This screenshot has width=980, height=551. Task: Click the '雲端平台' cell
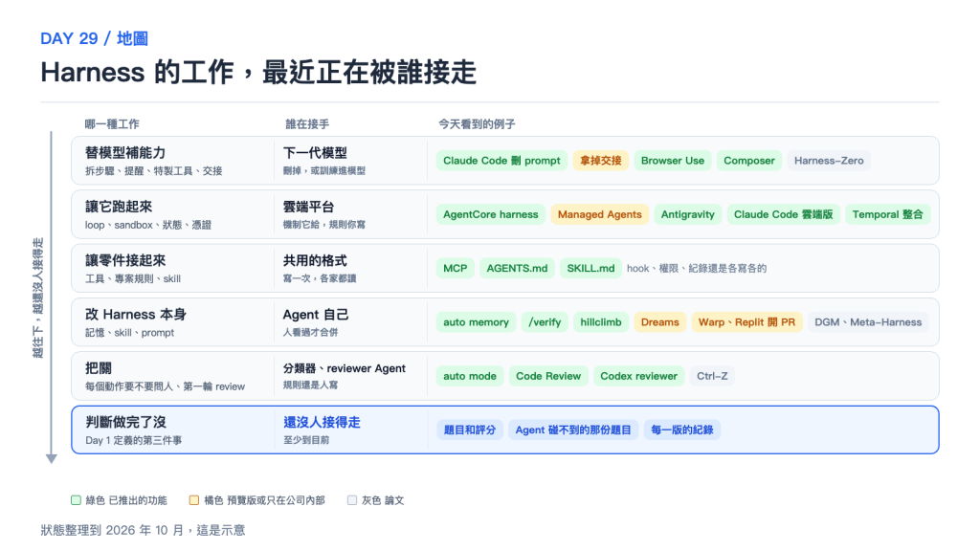309,207
